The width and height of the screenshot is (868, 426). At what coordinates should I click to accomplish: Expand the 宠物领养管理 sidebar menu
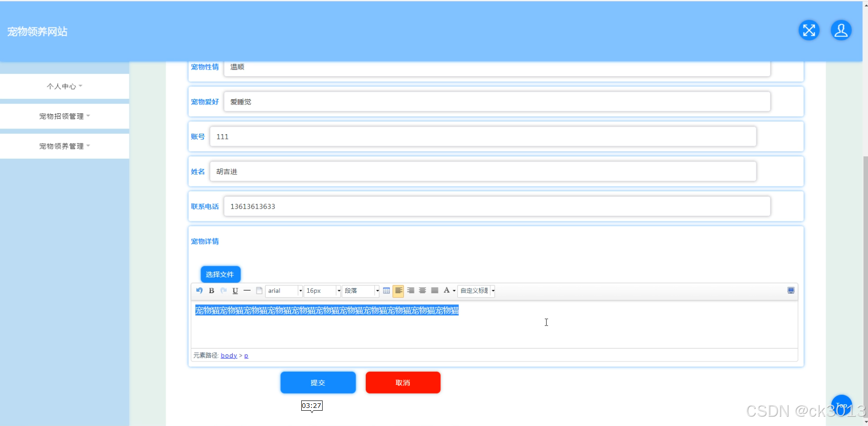tap(65, 146)
